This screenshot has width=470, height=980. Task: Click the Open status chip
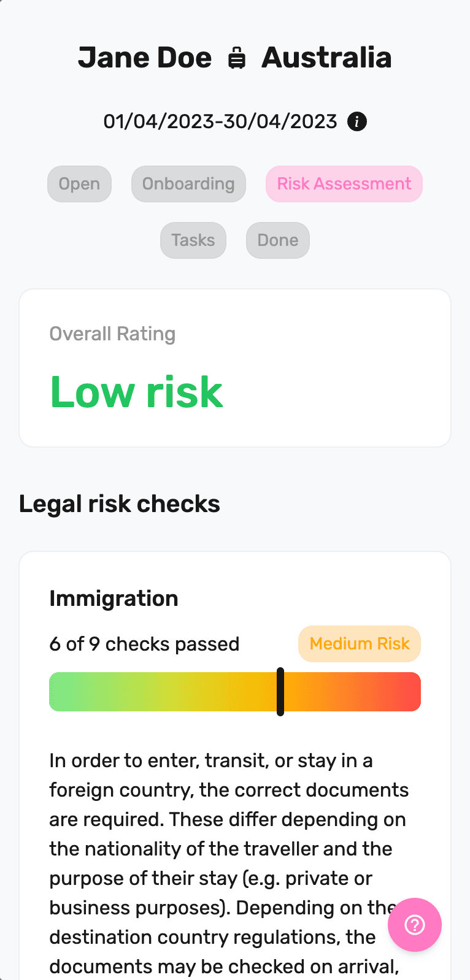coord(79,183)
